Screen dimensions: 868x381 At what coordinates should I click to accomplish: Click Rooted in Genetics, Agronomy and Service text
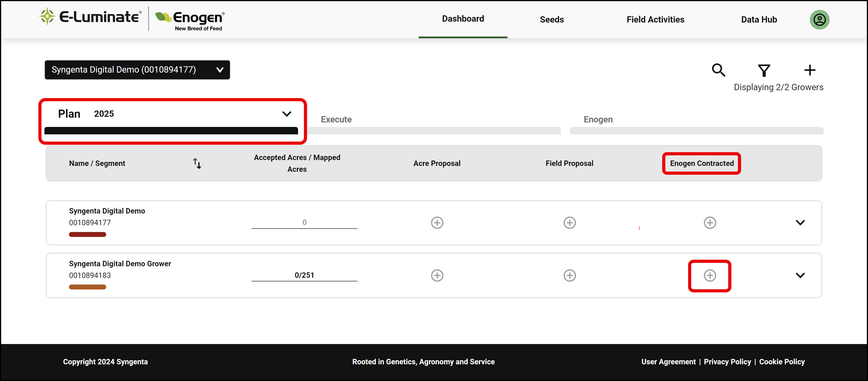tap(423, 361)
